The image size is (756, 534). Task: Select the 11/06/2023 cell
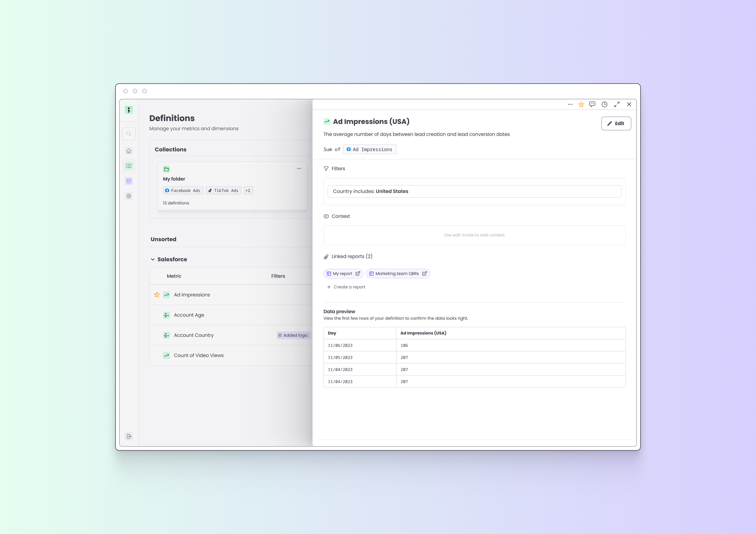click(x=360, y=345)
